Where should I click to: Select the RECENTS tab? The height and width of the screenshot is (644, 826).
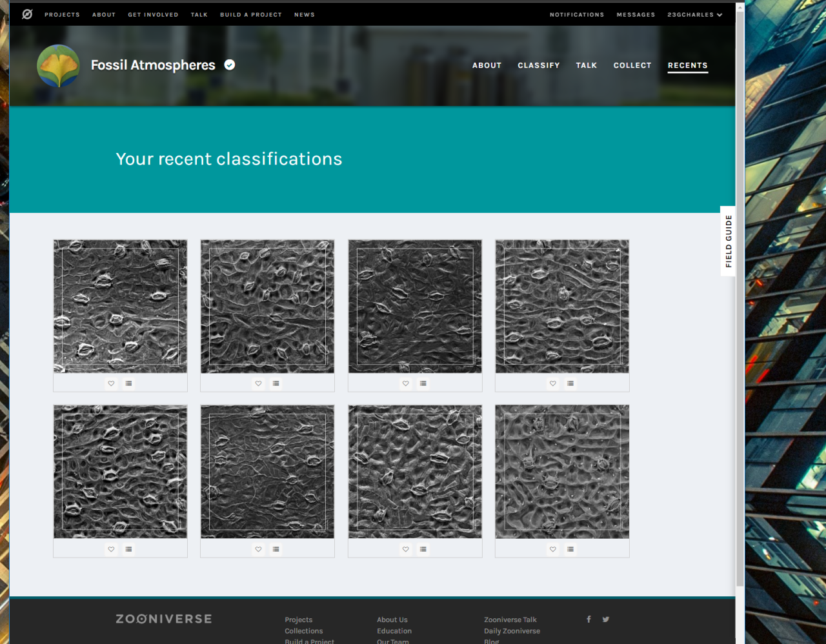click(688, 65)
